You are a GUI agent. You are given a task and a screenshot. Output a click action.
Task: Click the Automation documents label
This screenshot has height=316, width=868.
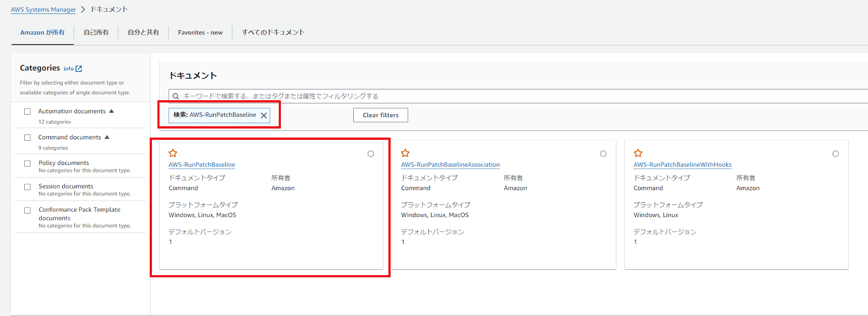(72, 111)
